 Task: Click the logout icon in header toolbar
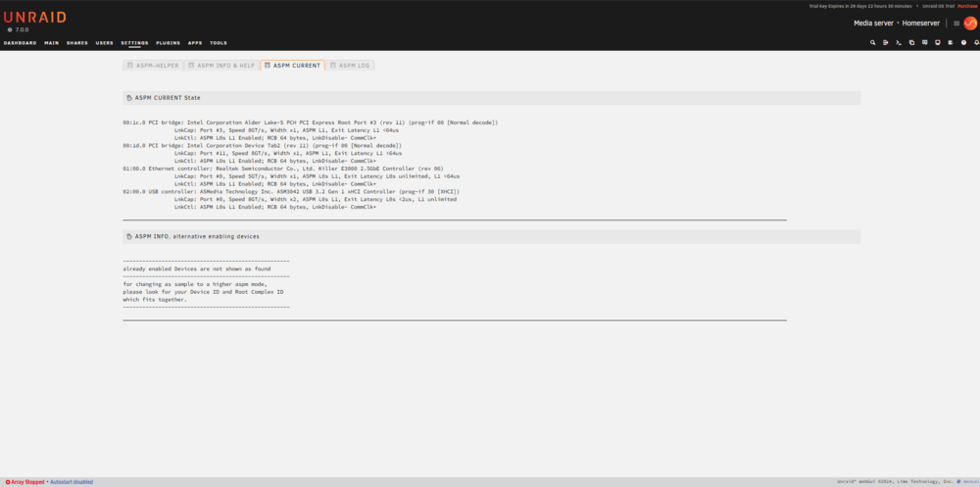coord(886,42)
